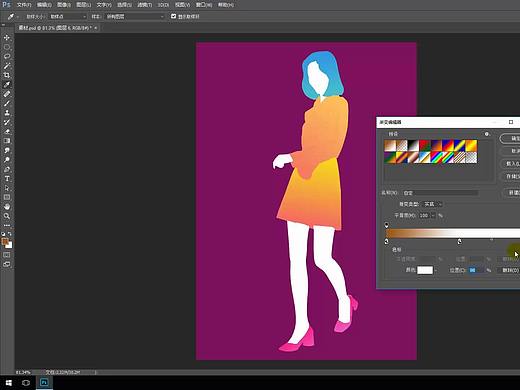Open the Edit menu
Viewport: 520px width, 390px height.
[44, 5]
